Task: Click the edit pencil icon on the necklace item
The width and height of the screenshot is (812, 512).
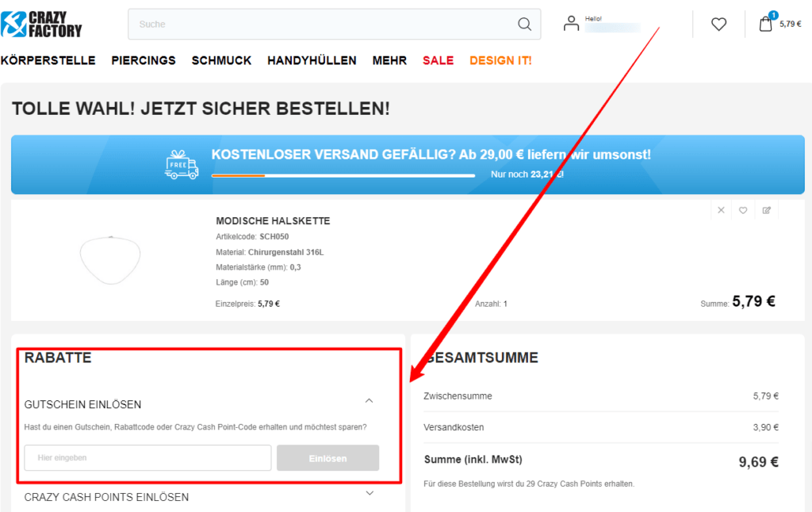Action: [x=767, y=210]
